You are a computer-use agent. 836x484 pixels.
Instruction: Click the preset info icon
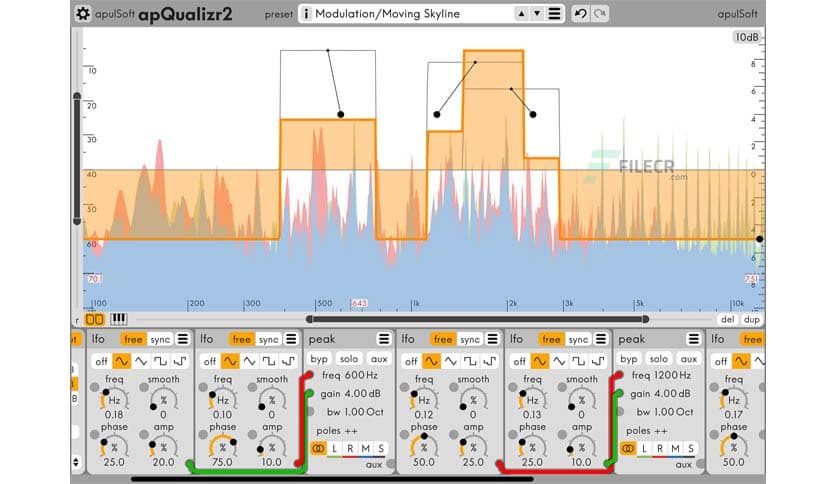(306, 14)
